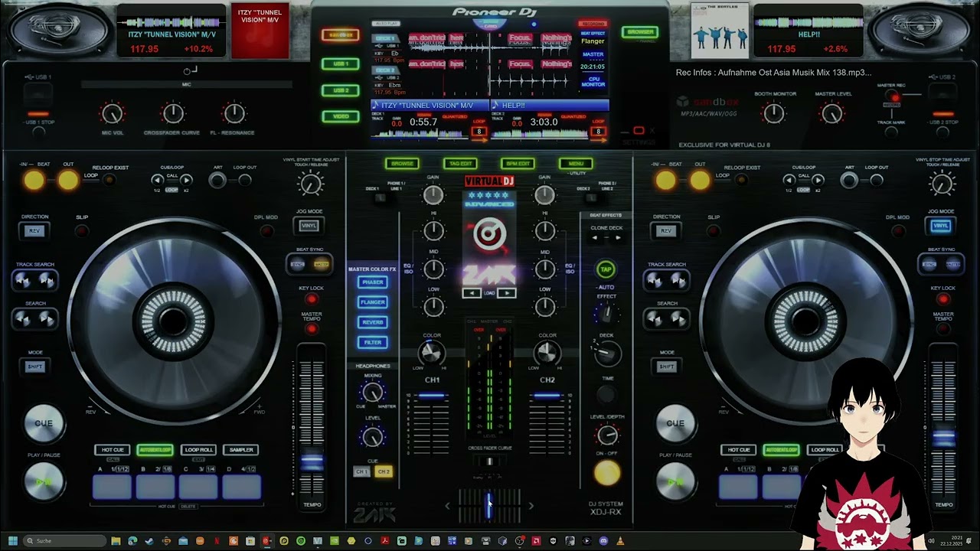Clone deck left arrow

(x=595, y=237)
